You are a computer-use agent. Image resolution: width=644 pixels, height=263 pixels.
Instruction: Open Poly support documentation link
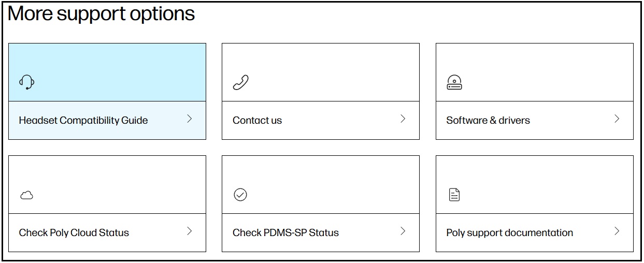pyautogui.click(x=510, y=233)
